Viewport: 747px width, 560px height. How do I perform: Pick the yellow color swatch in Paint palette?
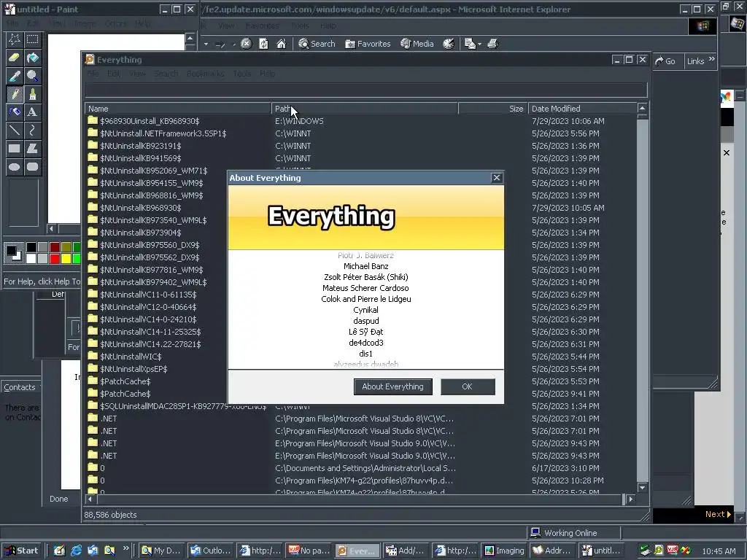point(66,259)
